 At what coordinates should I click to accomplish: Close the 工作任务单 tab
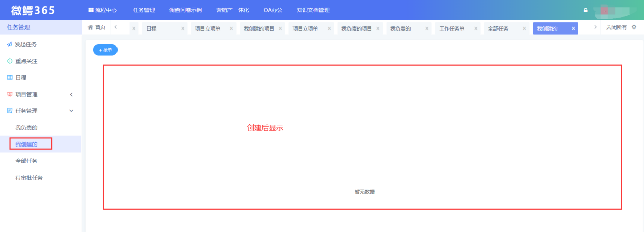(x=476, y=28)
